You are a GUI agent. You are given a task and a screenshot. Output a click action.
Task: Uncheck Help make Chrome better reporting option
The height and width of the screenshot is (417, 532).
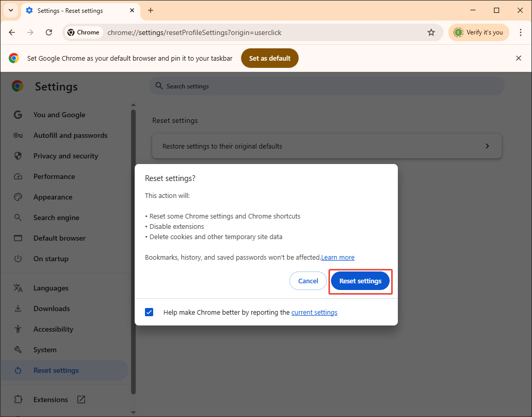pos(149,312)
